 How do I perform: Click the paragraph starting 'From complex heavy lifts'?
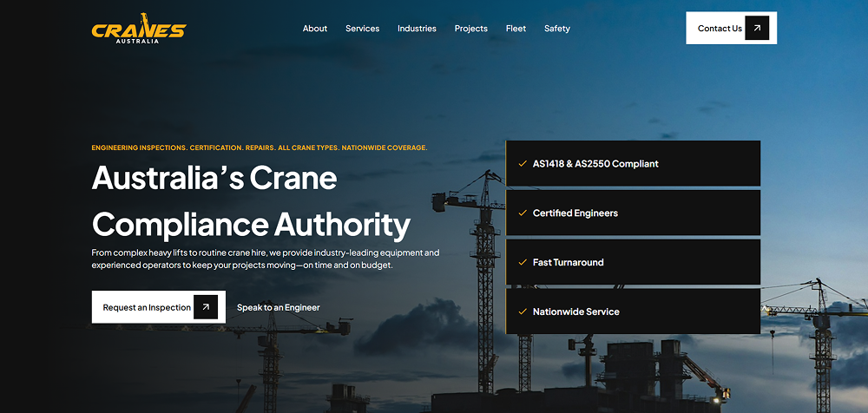[x=266, y=259]
